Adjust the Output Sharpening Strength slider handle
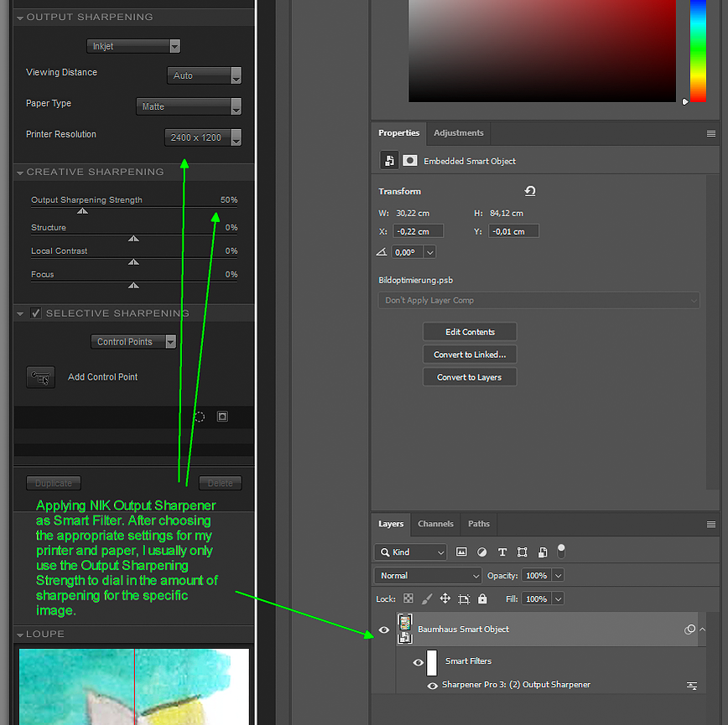This screenshot has width=728, height=725. coord(83,211)
